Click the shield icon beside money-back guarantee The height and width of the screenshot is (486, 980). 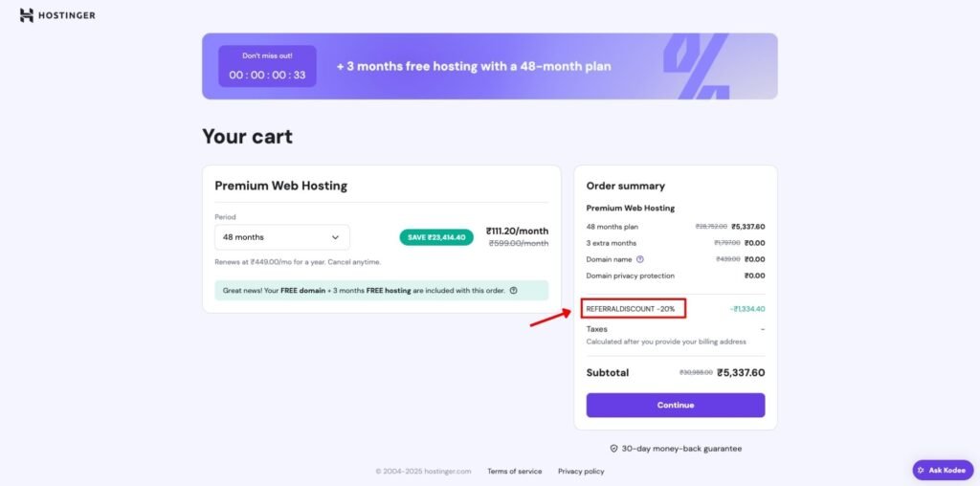[613, 449]
